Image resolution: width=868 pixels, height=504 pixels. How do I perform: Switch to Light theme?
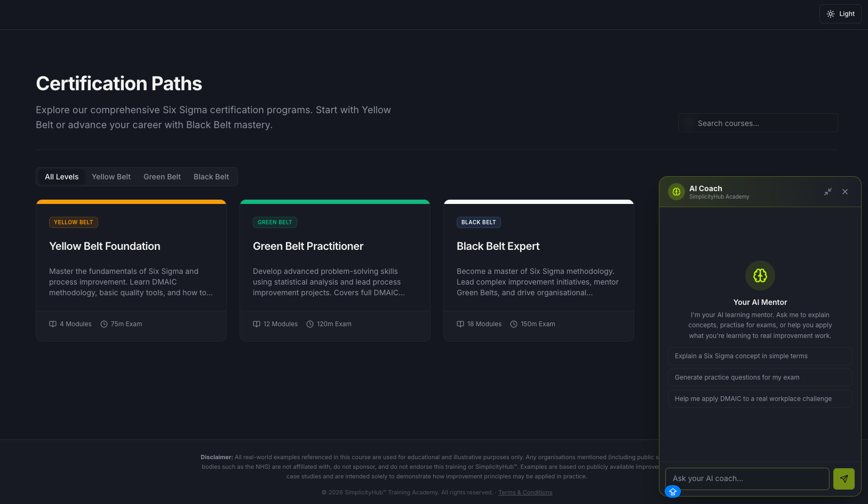coord(840,14)
